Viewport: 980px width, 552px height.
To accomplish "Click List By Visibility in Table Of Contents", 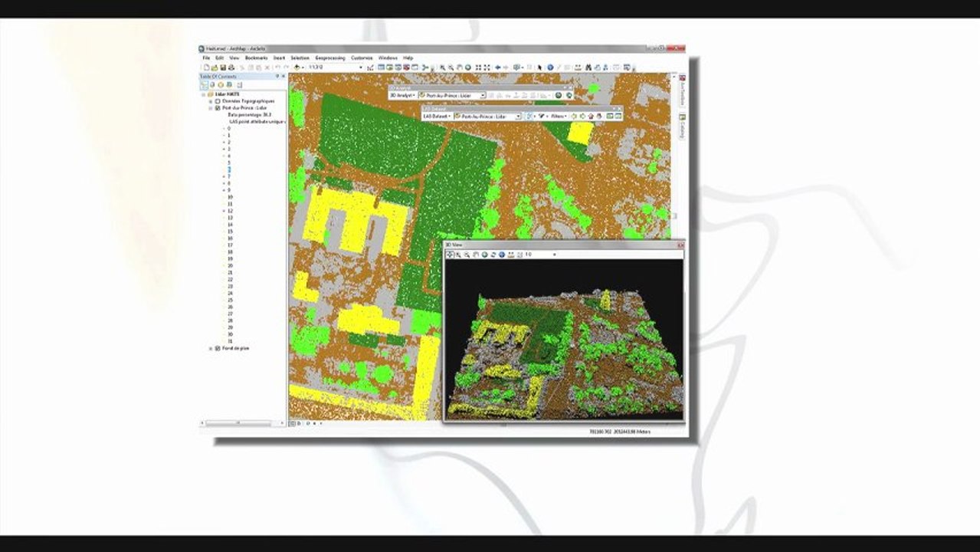I will tap(221, 85).
